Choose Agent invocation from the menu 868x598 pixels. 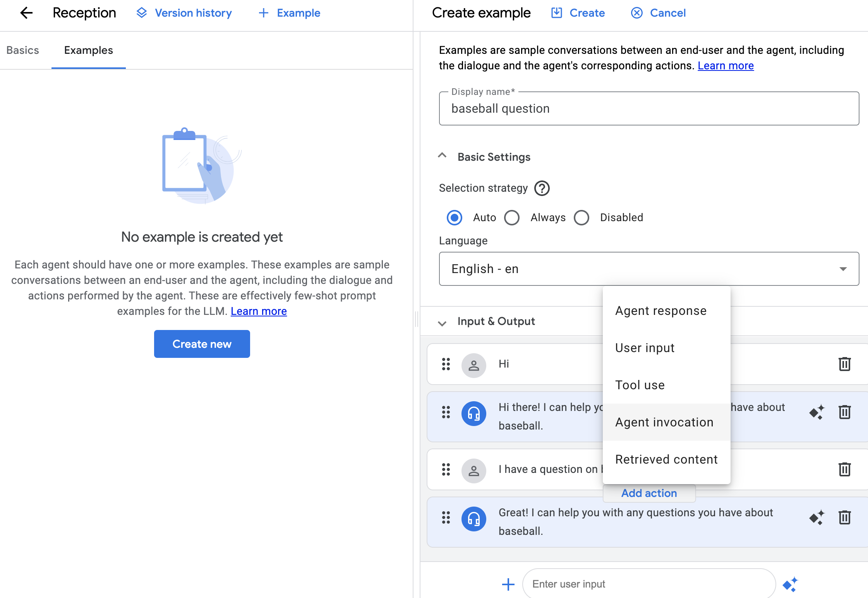point(664,422)
